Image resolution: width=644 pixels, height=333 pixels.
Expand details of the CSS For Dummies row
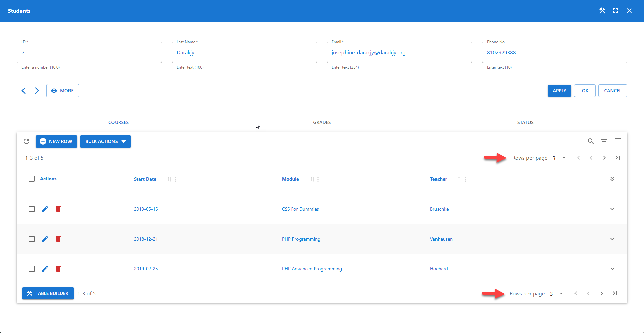pos(612,209)
